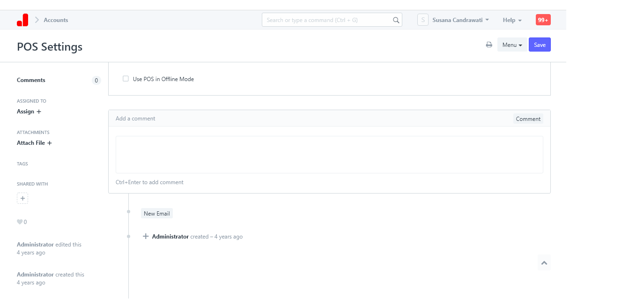Viewport: 644px width, 306px height.
Task: Enable Use POS in Offline Mode checkbox
Action: (x=126, y=79)
